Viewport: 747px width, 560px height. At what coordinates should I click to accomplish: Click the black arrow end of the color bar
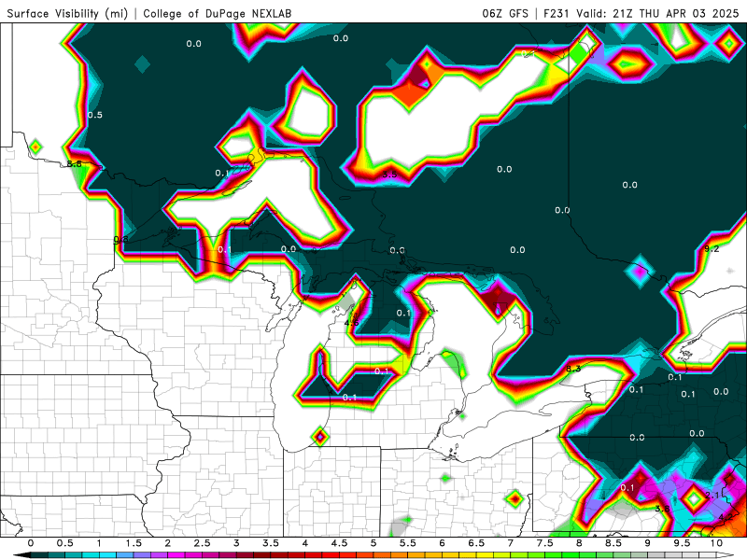point(20,555)
